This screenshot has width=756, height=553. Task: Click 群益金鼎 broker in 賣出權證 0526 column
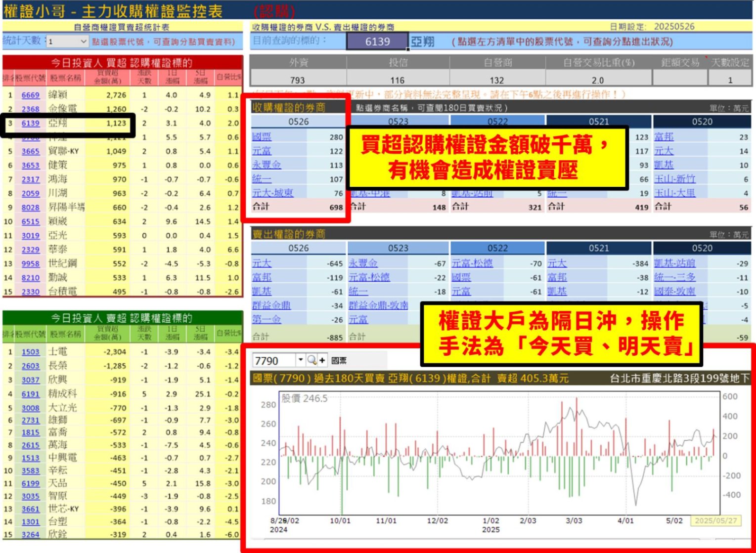271,305
